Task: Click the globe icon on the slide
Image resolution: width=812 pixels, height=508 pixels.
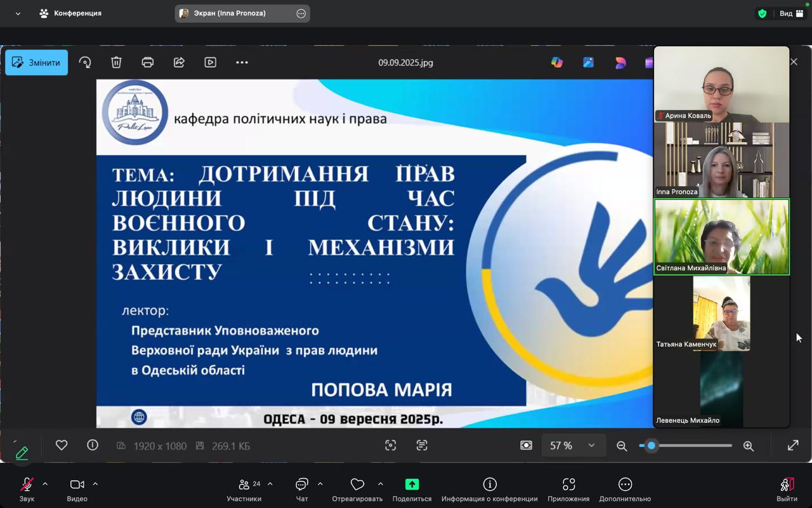Action: [x=139, y=417]
